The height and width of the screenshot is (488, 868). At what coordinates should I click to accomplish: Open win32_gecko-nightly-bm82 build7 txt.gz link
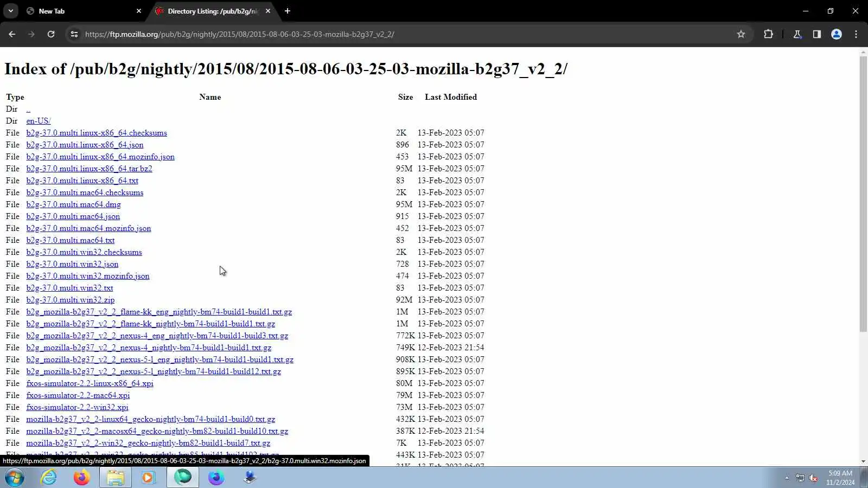[148, 443]
